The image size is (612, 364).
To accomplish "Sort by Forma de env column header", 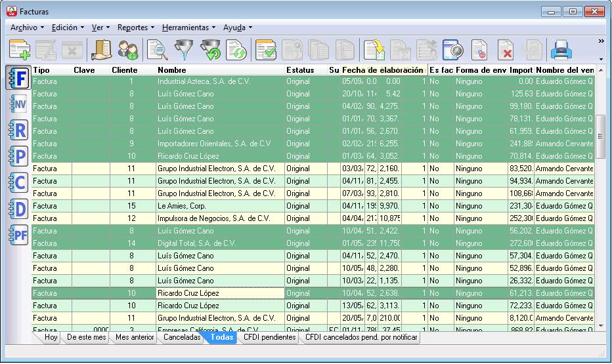I will click(481, 70).
